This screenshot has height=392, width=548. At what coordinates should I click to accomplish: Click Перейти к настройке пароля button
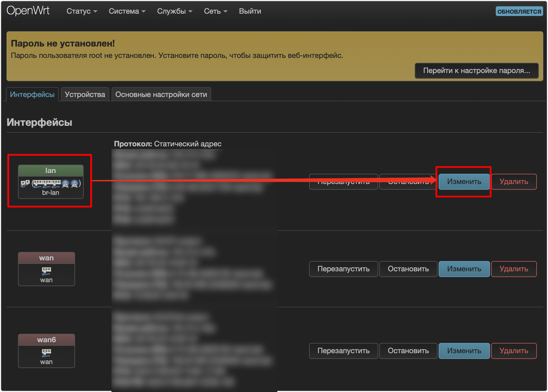[x=477, y=70]
